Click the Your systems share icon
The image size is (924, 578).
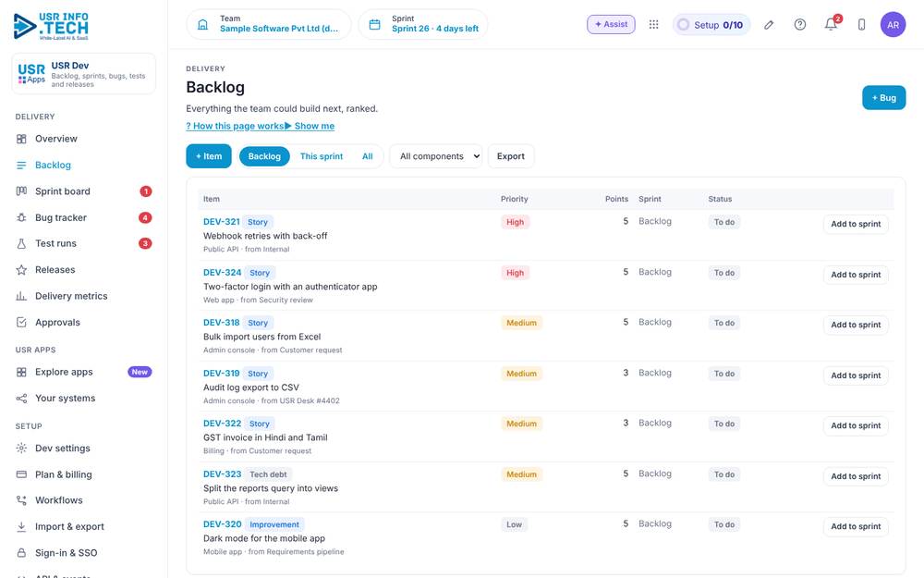point(21,398)
